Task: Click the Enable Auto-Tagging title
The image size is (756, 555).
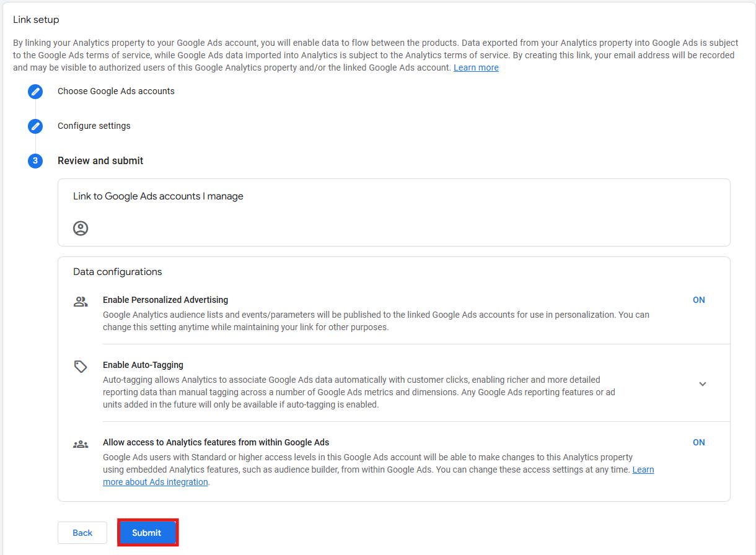Action: [143, 365]
